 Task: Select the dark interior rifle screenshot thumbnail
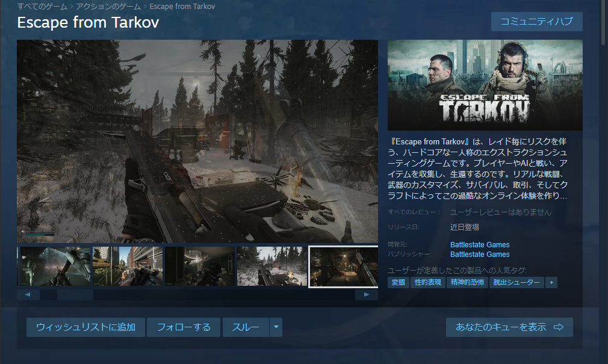coord(200,267)
